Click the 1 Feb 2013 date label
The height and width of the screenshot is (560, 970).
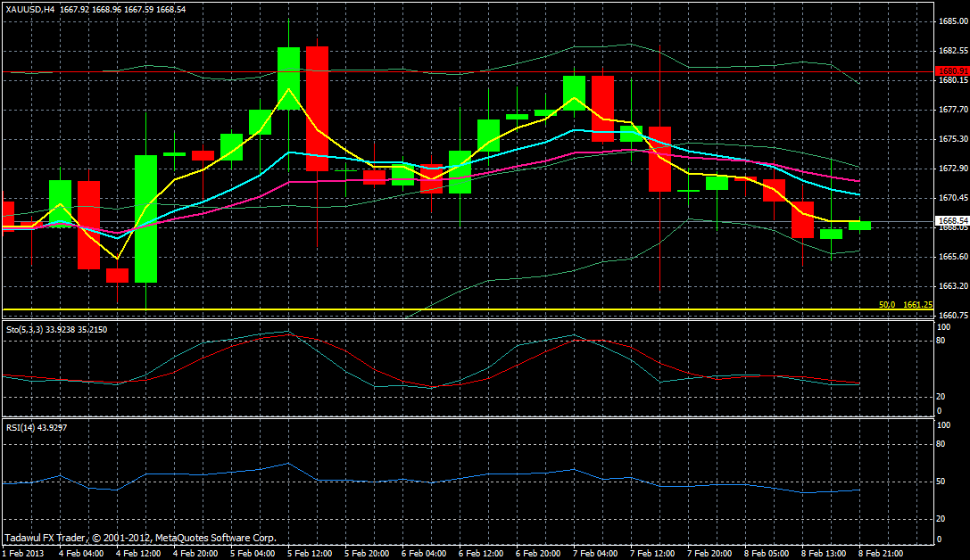point(24,553)
